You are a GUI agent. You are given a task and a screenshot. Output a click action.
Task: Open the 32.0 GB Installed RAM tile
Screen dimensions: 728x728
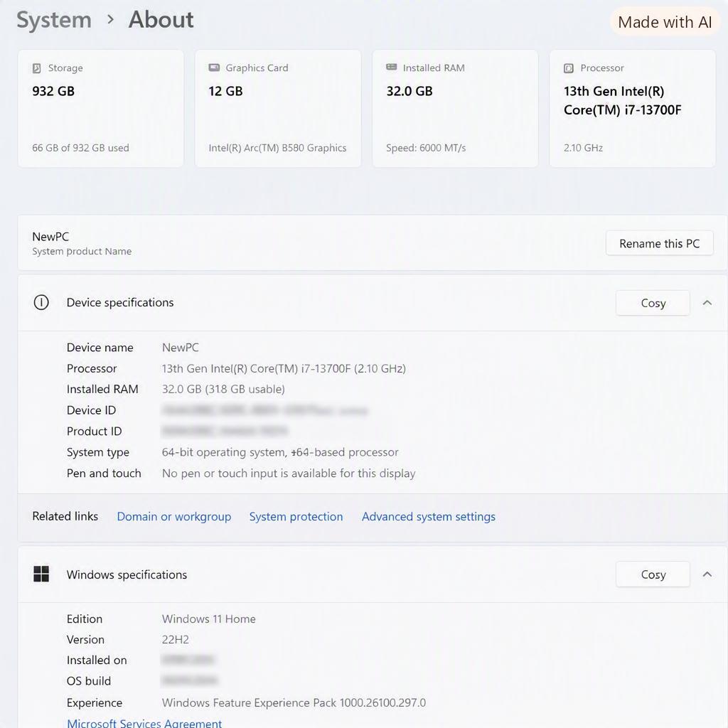[x=455, y=109]
